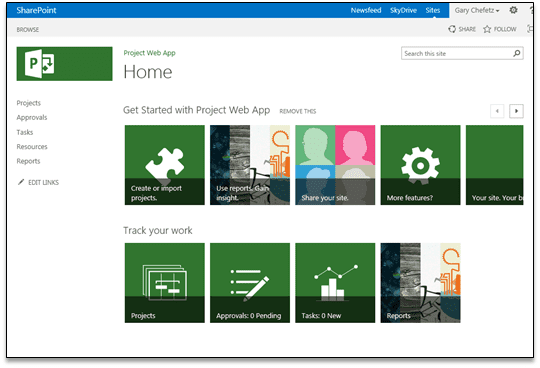Click the Share circular arrows icon

[452, 29]
